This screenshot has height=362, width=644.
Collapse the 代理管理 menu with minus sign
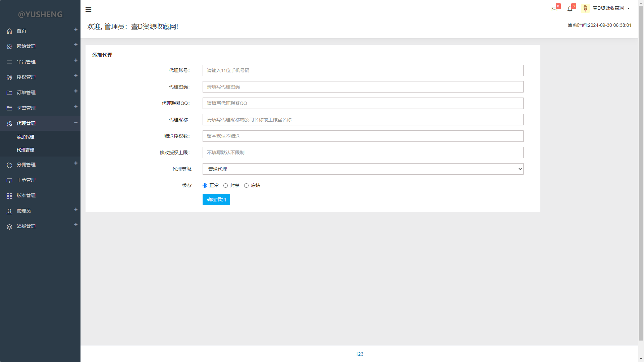click(x=76, y=123)
